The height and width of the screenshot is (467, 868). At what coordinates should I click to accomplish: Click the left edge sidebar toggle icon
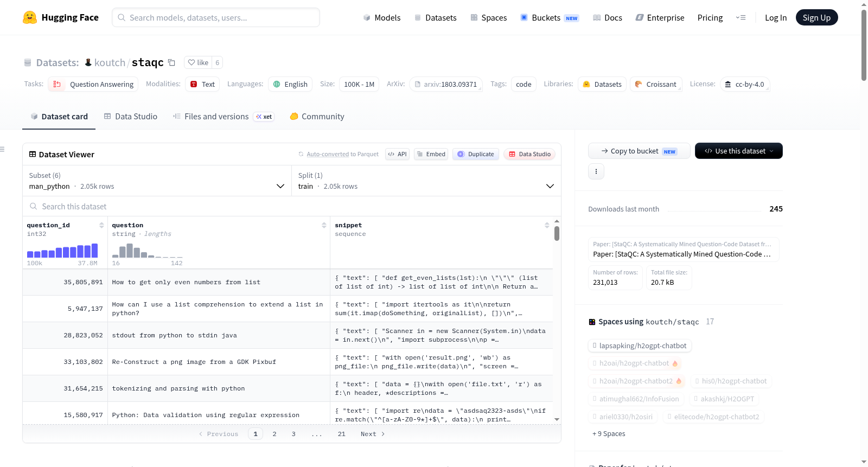[x=2, y=149]
